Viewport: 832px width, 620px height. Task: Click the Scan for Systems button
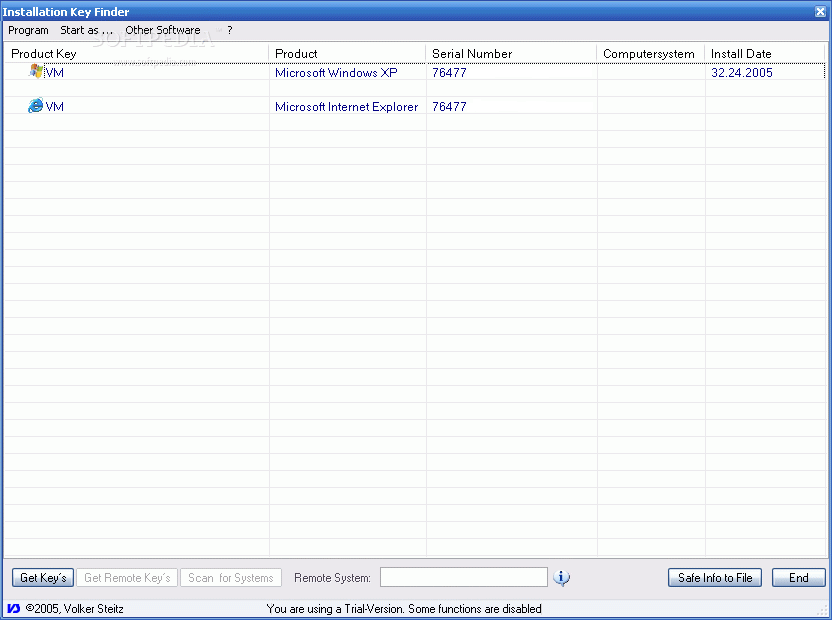[231, 578]
